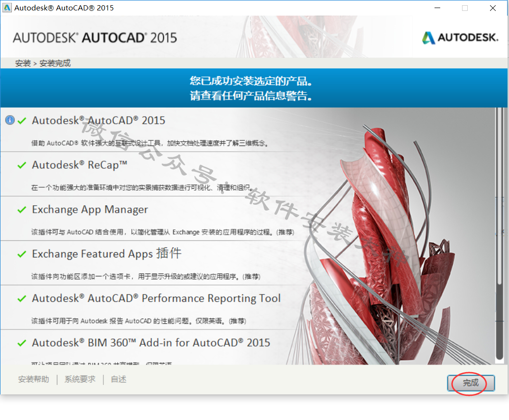The image size is (509, 420).
Task: Click the AutoCAD icon in title bar
Action: point(7,8)
